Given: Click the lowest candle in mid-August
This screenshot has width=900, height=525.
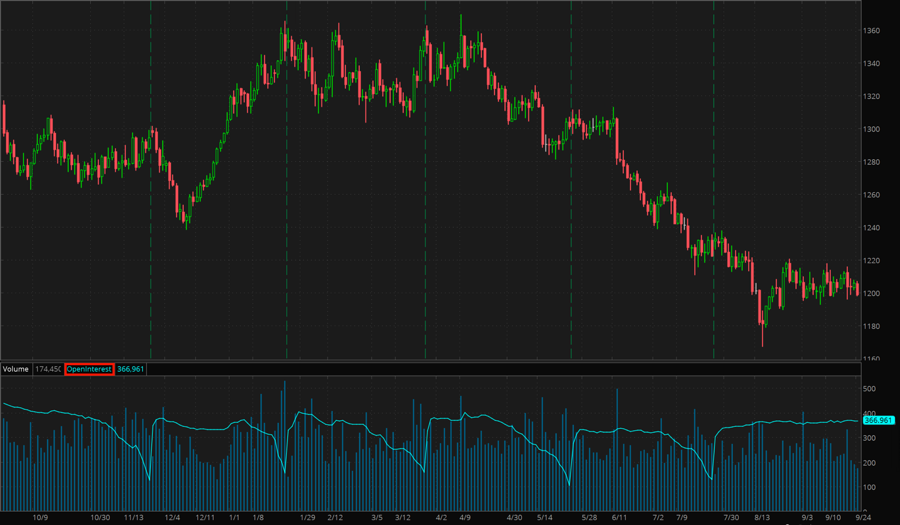Looking at the screenshot, I should (763, 325).
